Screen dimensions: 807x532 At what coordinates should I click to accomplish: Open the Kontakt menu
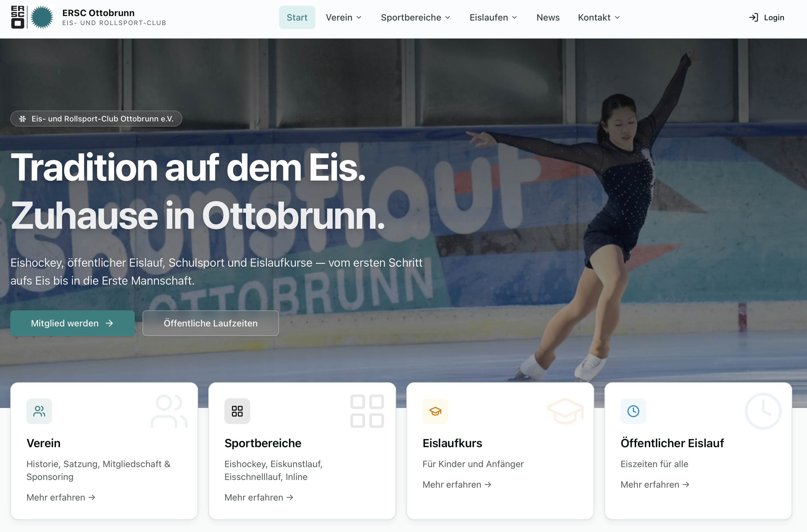click(x=599, y=17)
